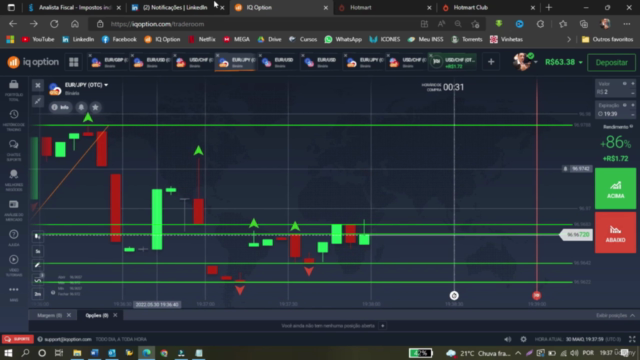Switch to the selected EUR/JPY asset tab

[236, 62]
